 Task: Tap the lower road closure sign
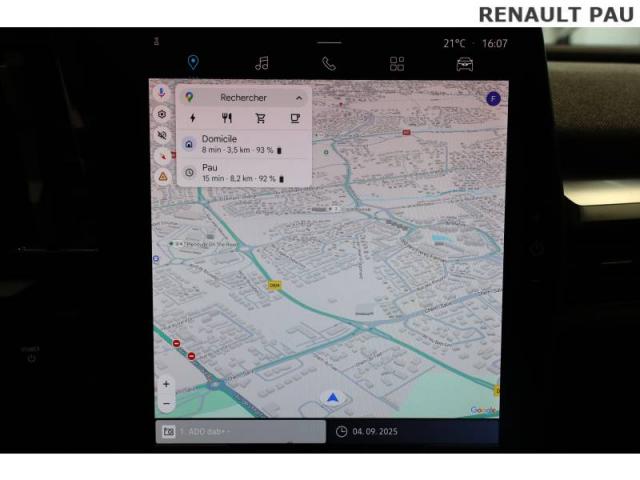(191, 356)
